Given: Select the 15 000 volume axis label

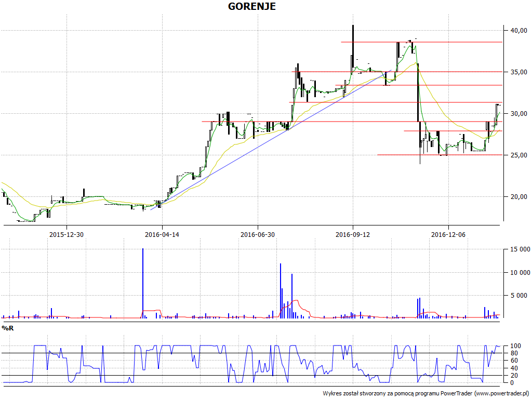Looking at the screenshot, I should pos(520,250).
